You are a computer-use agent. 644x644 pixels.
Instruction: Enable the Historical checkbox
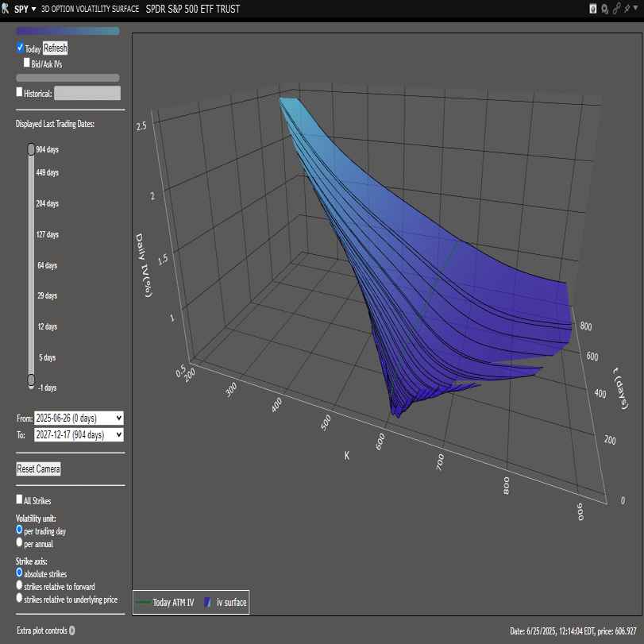(x=19, y=92)
